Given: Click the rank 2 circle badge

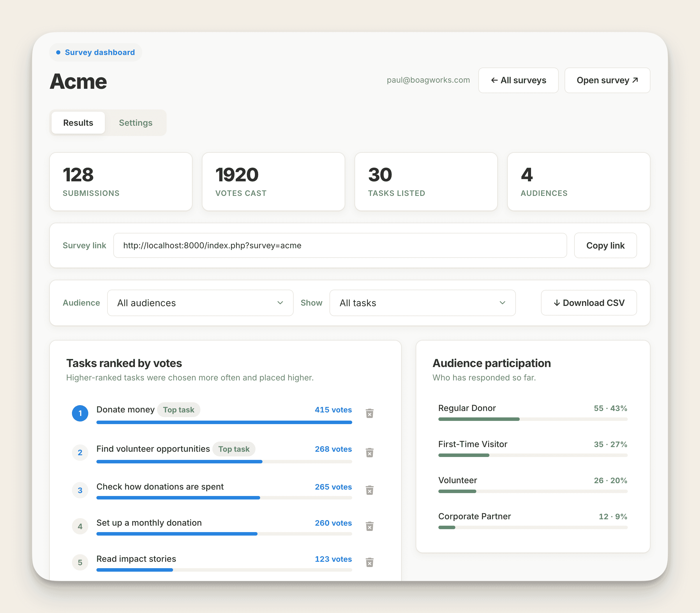Looking at the screenshot, I should pos(80,453).
